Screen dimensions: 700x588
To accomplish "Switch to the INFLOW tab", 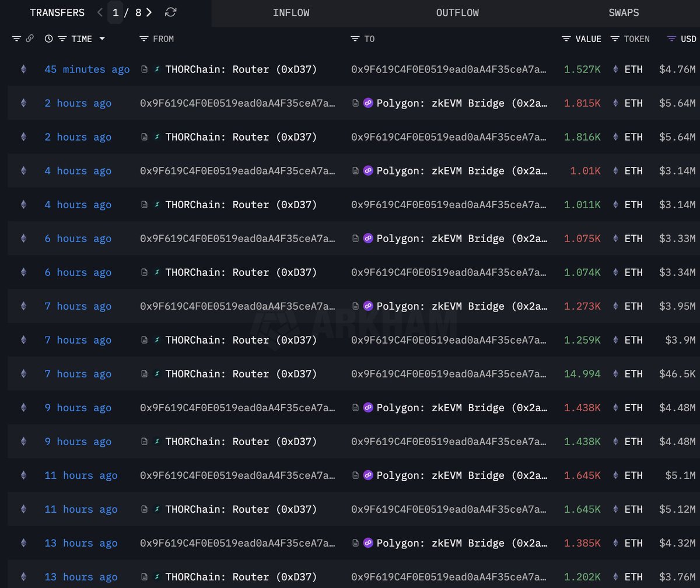I will tap(291, 12).
